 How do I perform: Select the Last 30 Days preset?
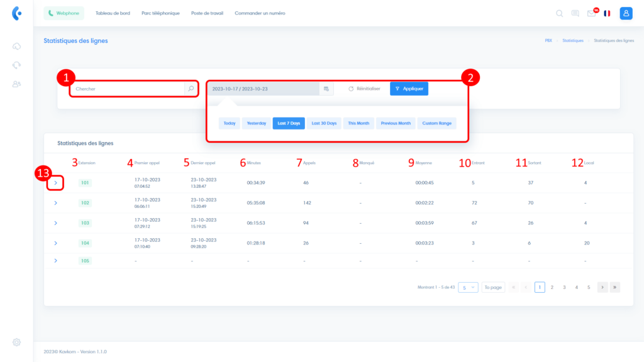click(324, 123)
